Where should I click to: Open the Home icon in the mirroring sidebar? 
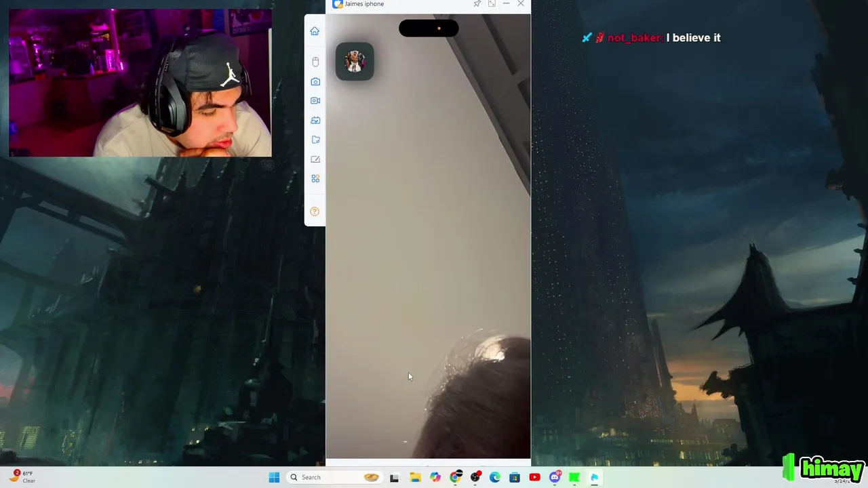pos(315,31)
